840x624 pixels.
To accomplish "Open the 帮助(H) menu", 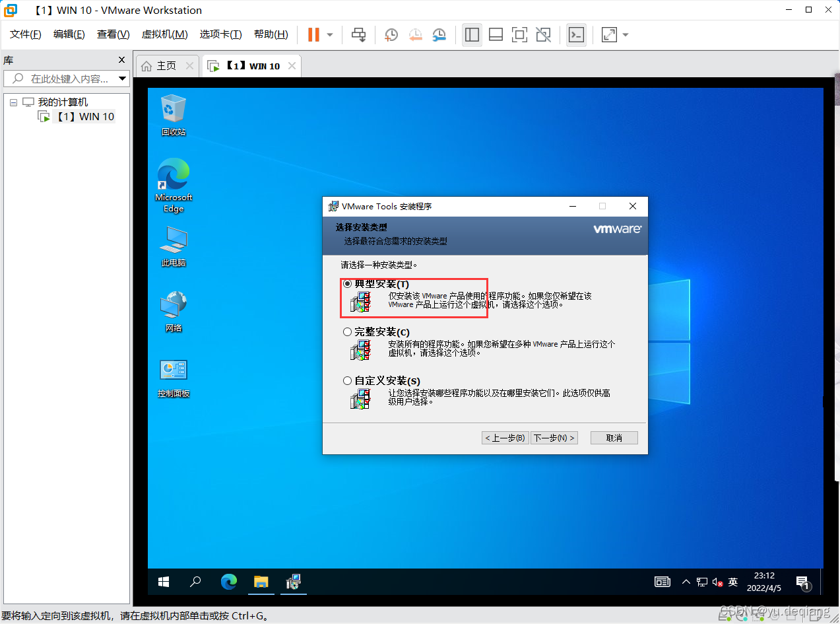I will pyautogui.click(x=271, y=34).
